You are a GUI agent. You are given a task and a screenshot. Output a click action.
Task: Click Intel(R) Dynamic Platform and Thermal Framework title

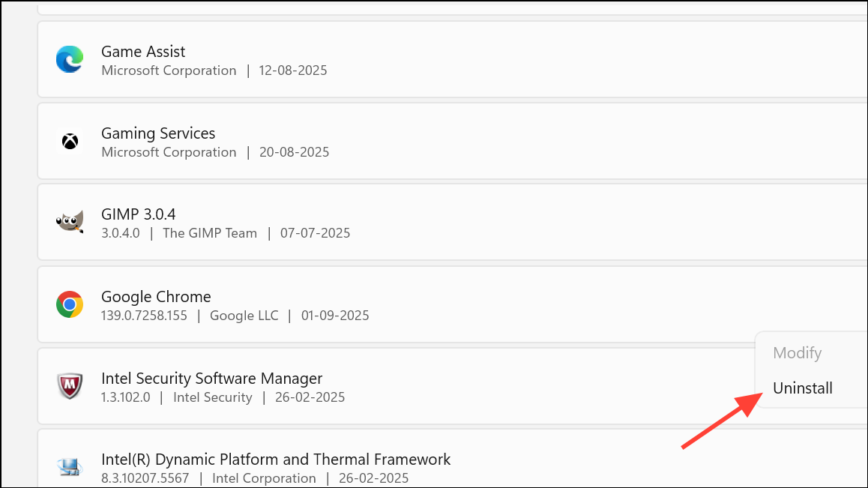tap(276, 459)
